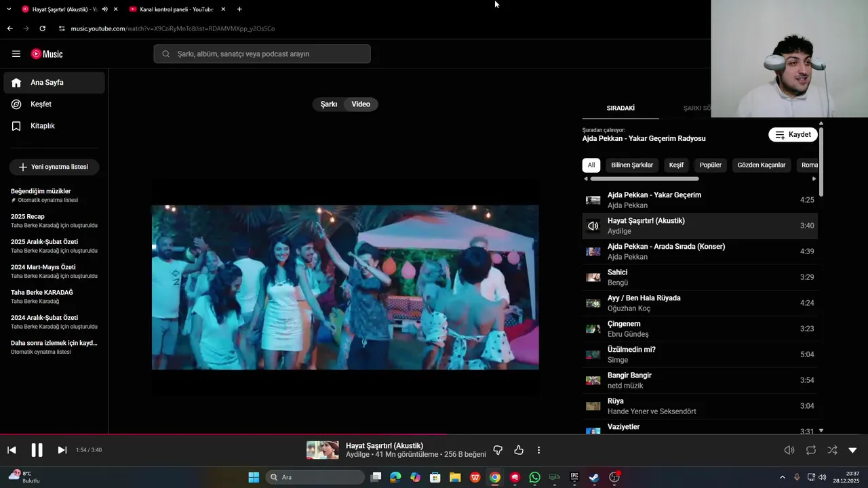This screenshot has width=868, height=488.
Task: Open Ana Sayfa home page
Action: [x=54, y=83]
